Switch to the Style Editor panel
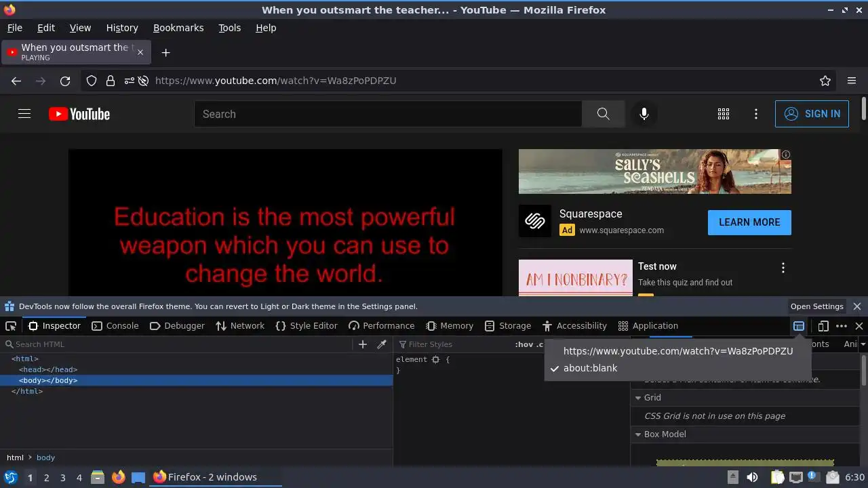The width and height of the screenshot is (868, 488). pos(306,326)
